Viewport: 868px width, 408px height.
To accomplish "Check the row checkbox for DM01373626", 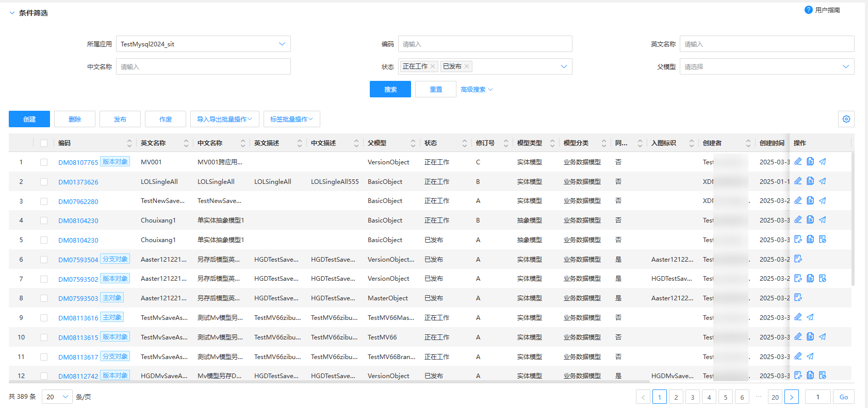I will (44, 182).
